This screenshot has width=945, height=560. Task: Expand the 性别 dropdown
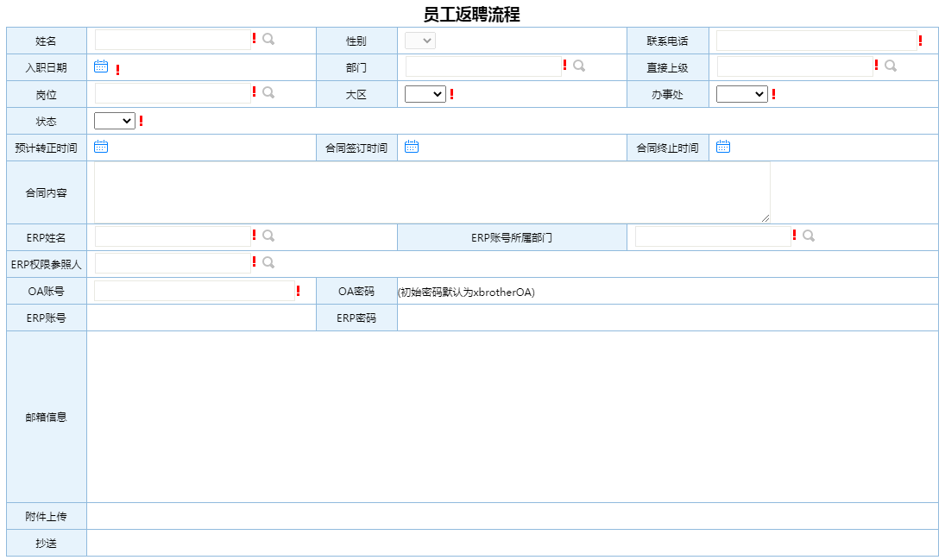pos(420,41)
